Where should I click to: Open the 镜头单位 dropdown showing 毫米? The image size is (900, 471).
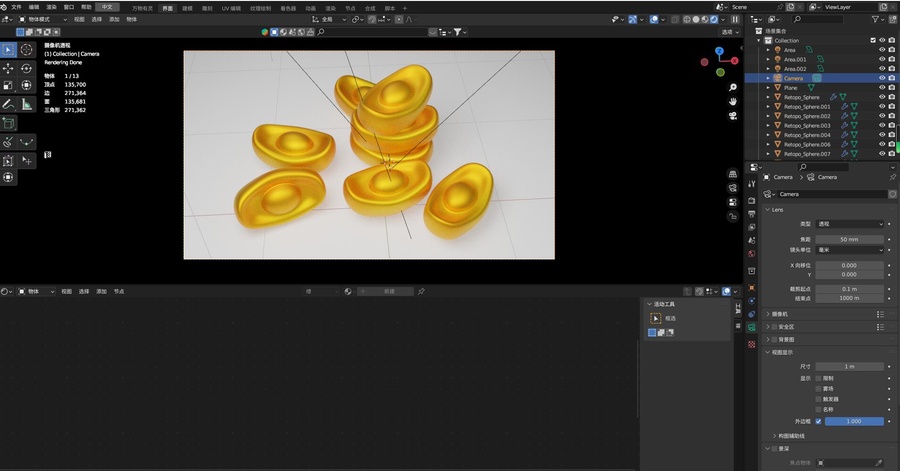(x=849, y=250)
